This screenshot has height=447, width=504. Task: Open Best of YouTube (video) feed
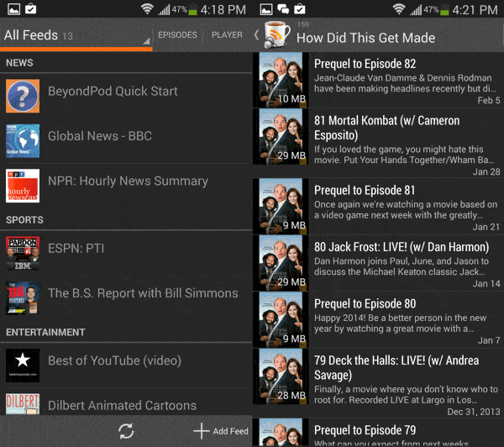[126, 365]
